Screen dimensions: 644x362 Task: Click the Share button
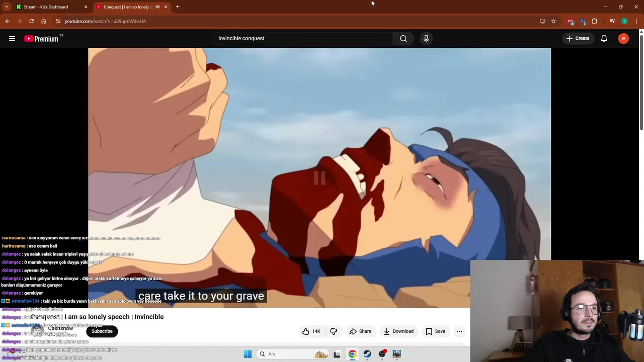pyautogui.click(x=360, y=331)
